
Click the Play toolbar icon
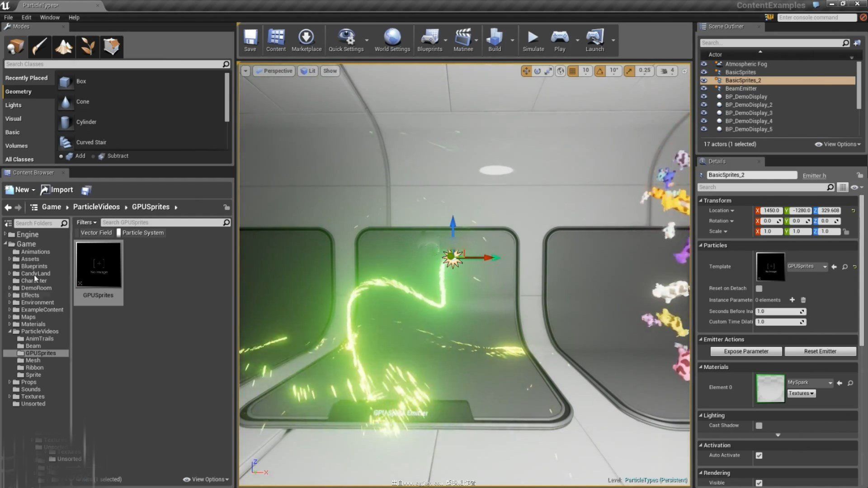click(x=560, y=40)
